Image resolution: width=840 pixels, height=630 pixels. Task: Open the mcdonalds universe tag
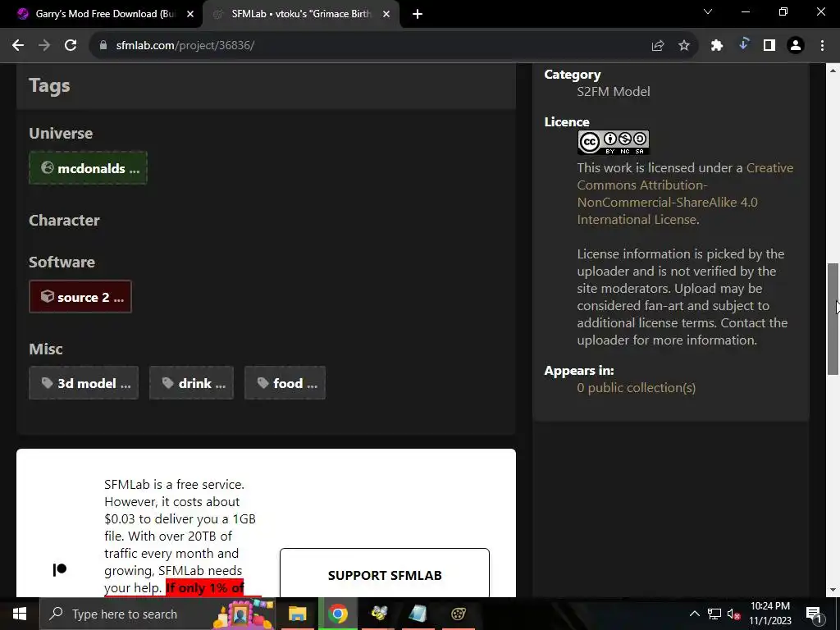point(88,168)
